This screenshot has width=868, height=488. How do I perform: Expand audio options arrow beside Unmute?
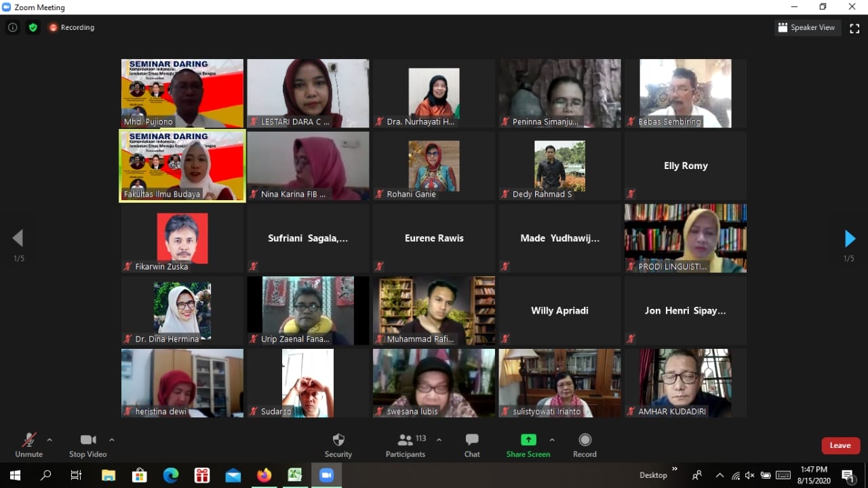click(x=50, y=440)
